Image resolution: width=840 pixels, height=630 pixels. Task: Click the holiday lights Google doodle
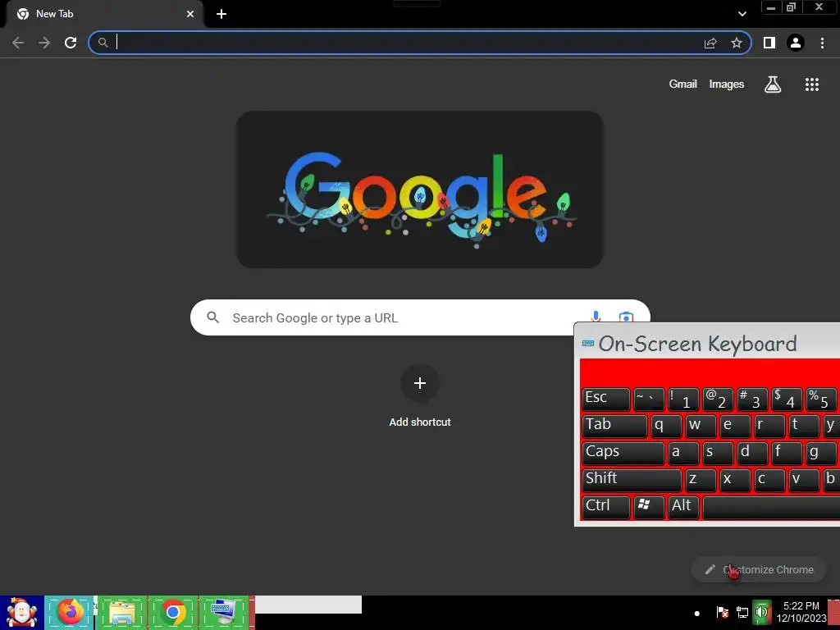coord(420,189)
